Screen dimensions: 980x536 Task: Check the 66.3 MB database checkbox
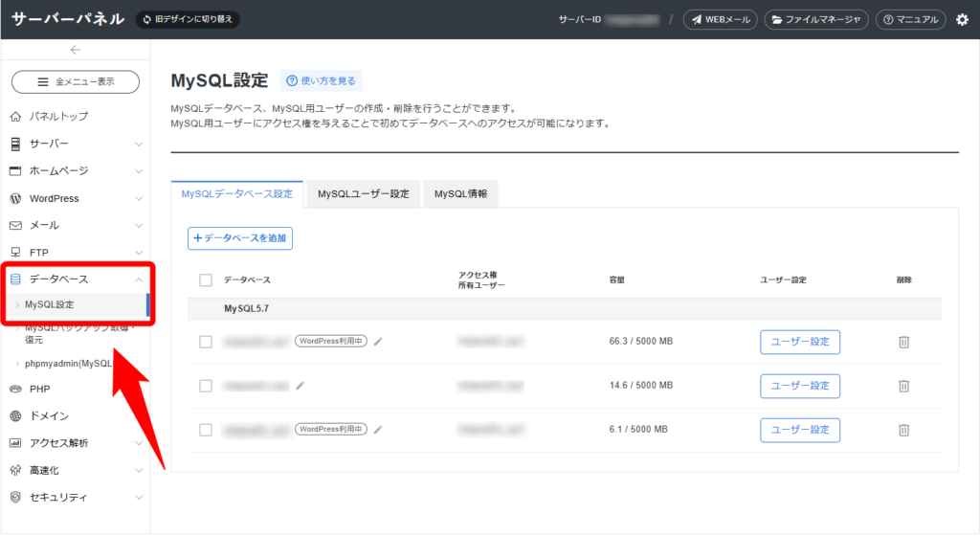click(x=206, y=342)
